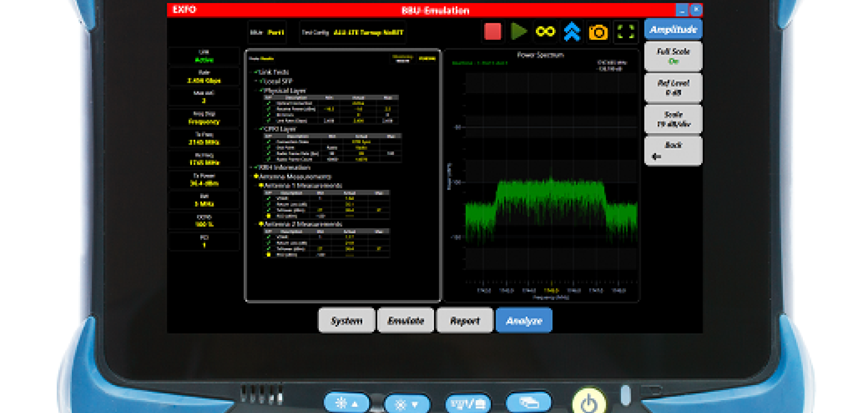
Task: Select the PCI value field
Action: click(x=204, y=242)
